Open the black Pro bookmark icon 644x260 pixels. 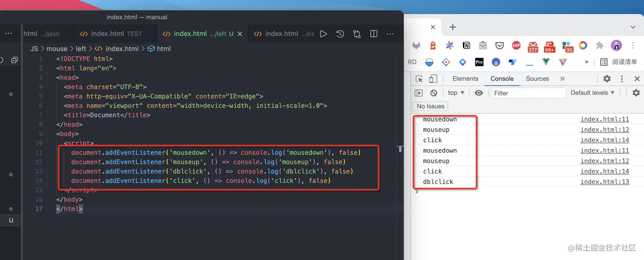point(479,62)
